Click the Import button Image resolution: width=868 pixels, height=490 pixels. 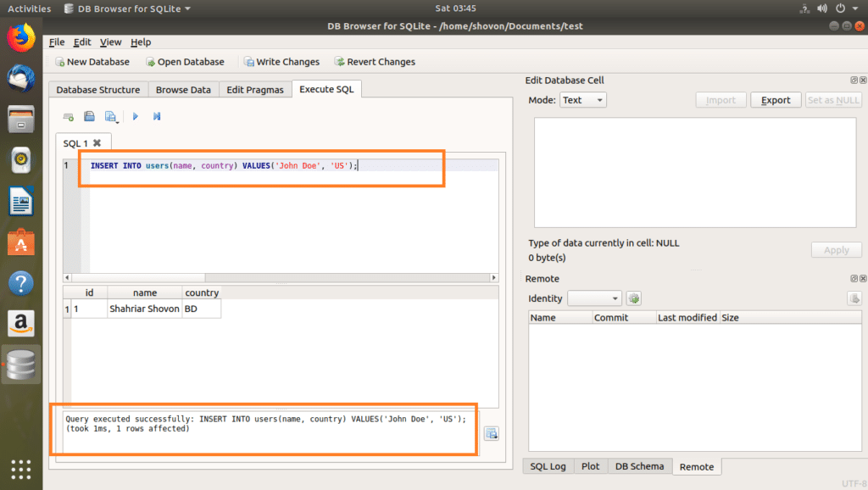pos(721,100)
